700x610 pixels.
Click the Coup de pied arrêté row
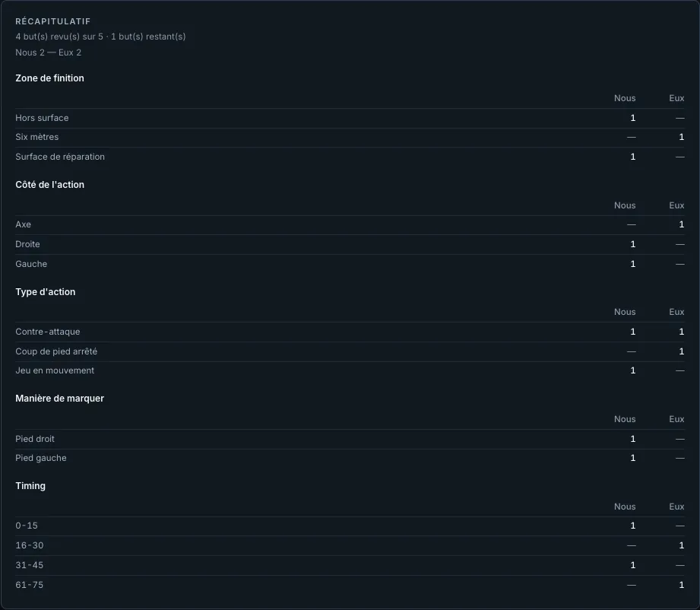coord(350,351)
